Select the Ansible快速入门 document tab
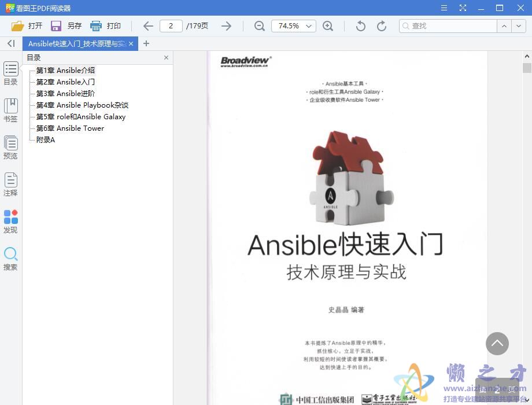The image size is (532, 405). point(80,43)
